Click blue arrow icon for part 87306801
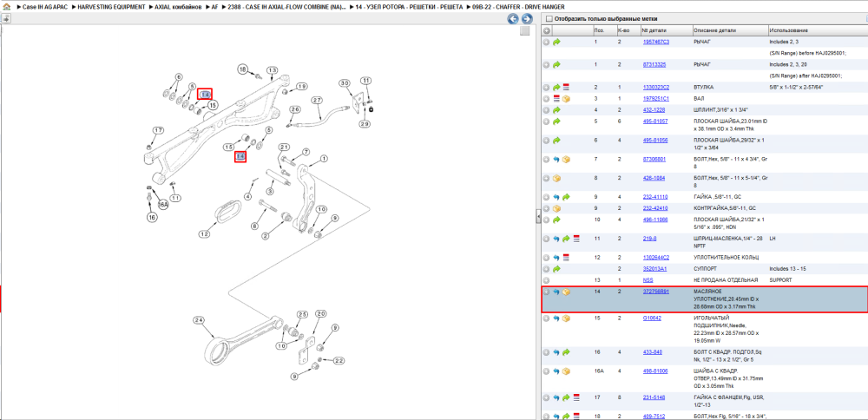Image resolution: width=868 pixels, height=420 pixels. pyautogui.click(x=556, y=160)
